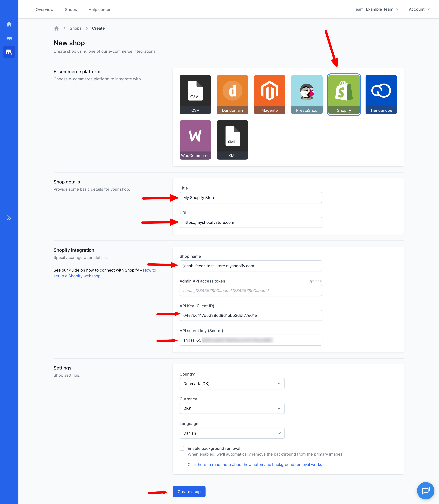This screenshot has width=439, height=504.
Task: Open the background removal info link
Action: (254, 465)
